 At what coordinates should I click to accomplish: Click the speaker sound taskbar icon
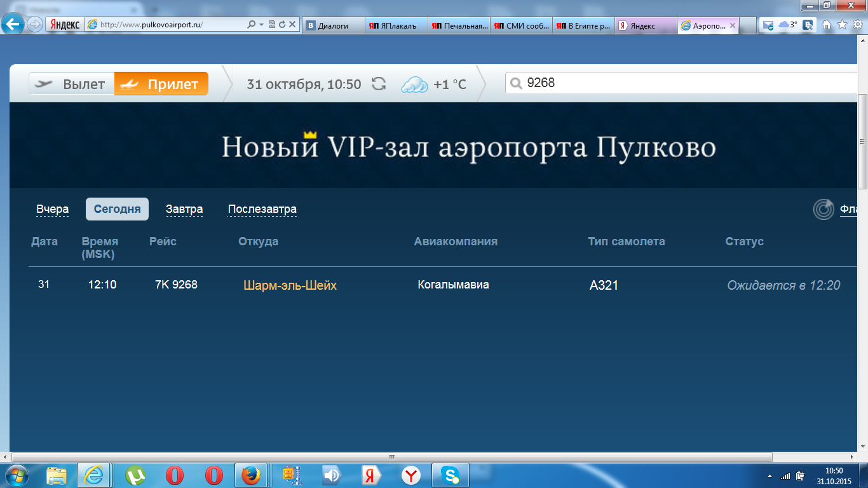click(x=331, y=475)
